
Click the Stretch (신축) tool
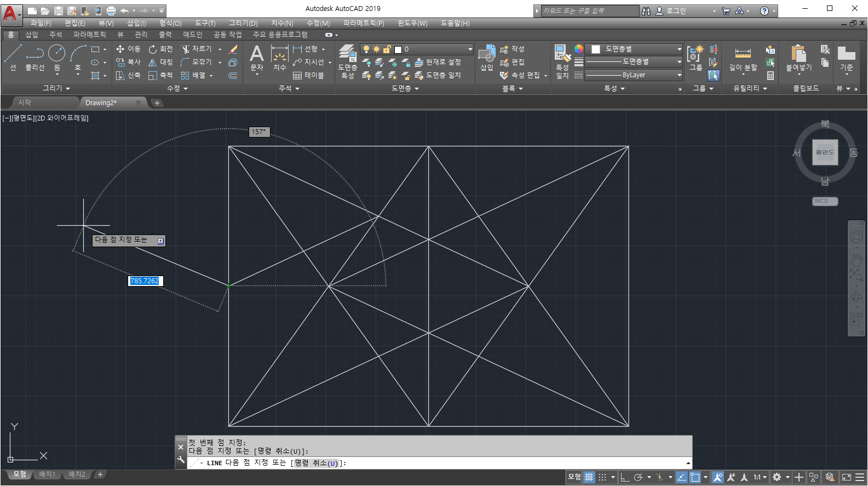128,75
